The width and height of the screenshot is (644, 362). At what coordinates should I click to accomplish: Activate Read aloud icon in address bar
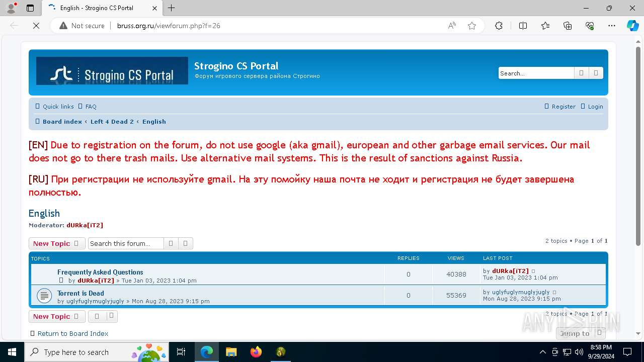[x=452, y=26]
